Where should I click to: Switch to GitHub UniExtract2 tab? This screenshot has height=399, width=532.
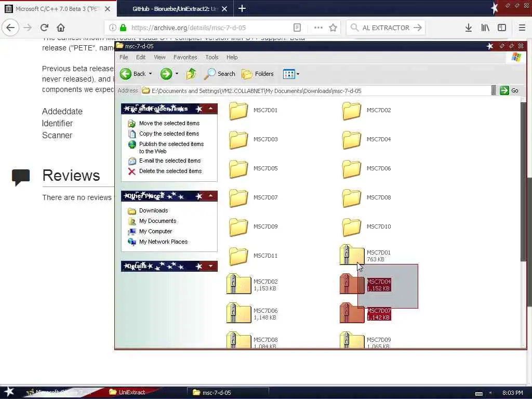(176, 9)
